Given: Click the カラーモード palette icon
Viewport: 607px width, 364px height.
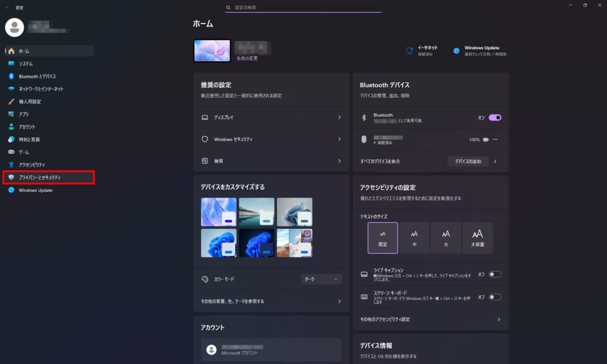Looking at the screenshot, I should [205, 279].
